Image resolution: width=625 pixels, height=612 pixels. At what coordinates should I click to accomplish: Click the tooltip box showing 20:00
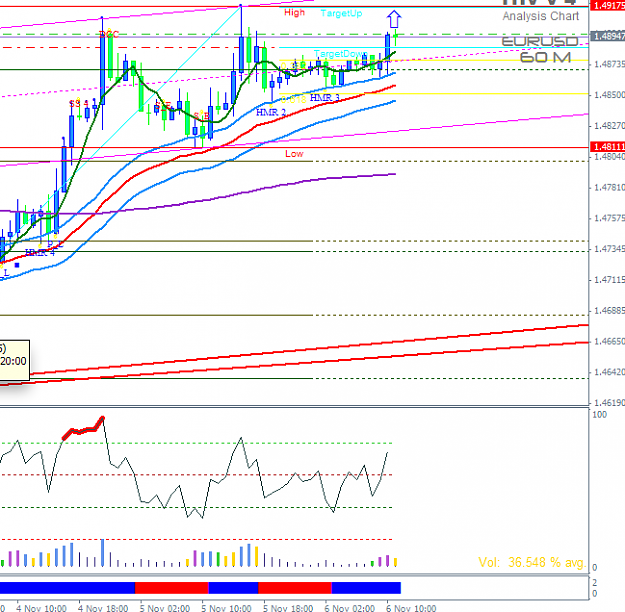[14, 360]
